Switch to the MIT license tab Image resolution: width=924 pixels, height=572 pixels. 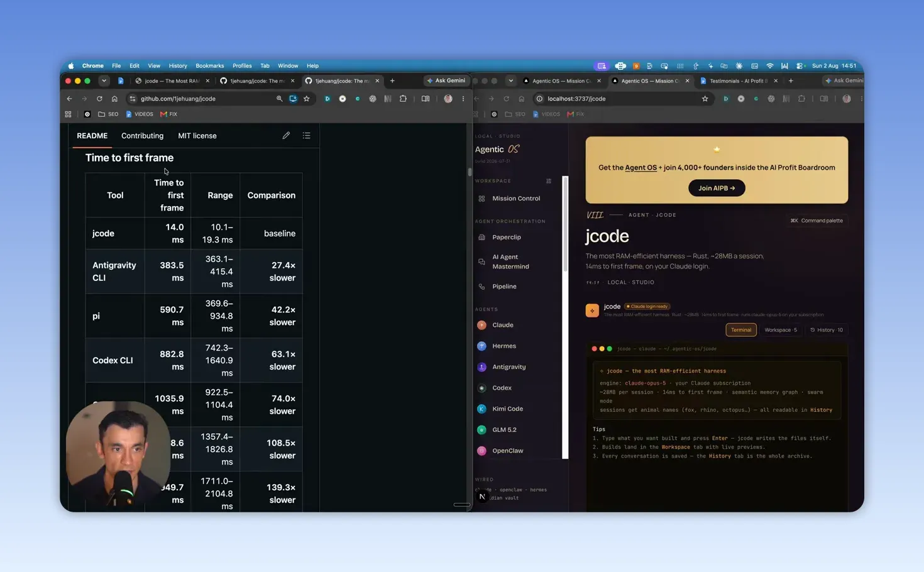[197, 136]
